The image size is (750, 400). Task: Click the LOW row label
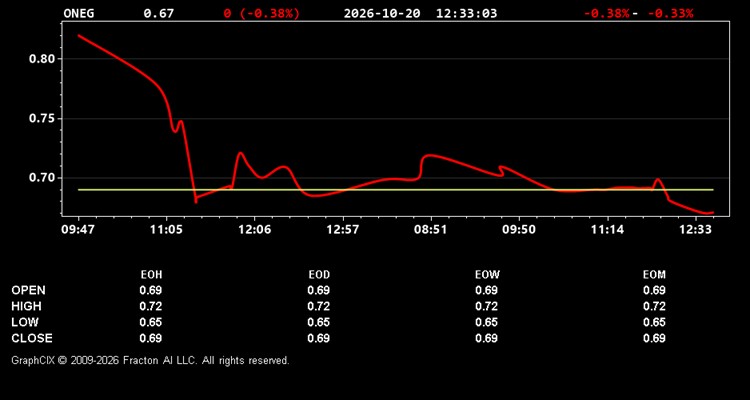[25, 322]
